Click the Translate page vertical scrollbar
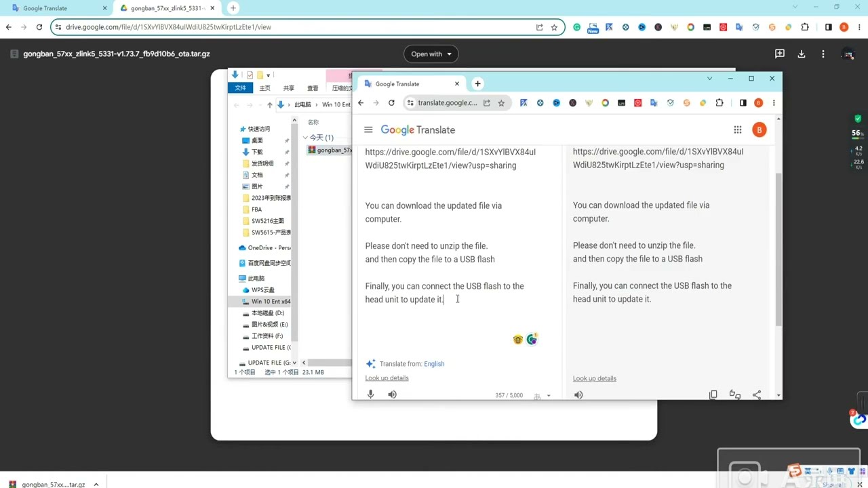 click(x=778, y=248)
